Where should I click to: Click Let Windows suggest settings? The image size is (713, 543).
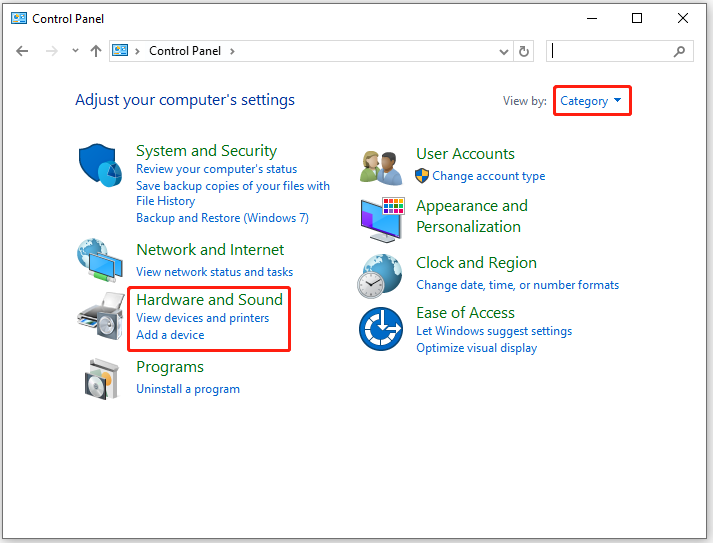(494, 331)
